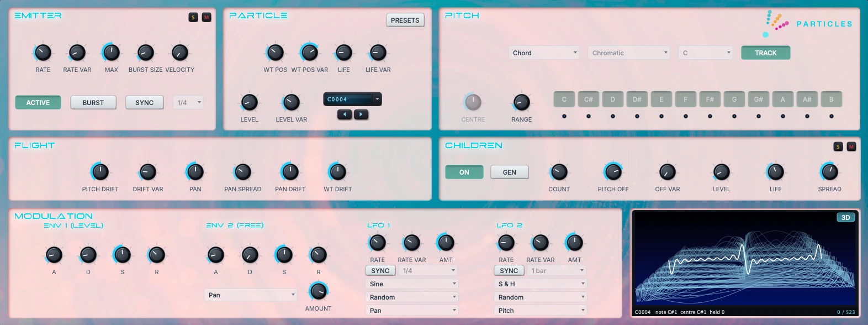Toggle the pitch TRACK button
868x325 pixels.
(x=766, y=53)
